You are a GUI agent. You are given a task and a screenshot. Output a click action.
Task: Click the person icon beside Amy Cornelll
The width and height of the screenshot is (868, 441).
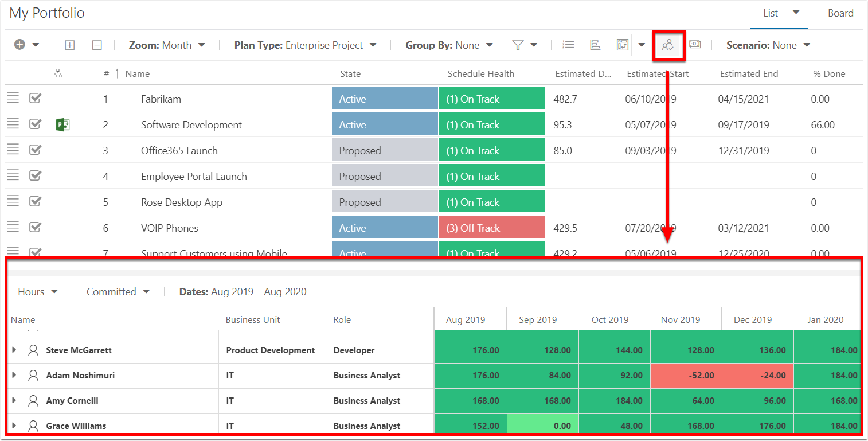33,400
